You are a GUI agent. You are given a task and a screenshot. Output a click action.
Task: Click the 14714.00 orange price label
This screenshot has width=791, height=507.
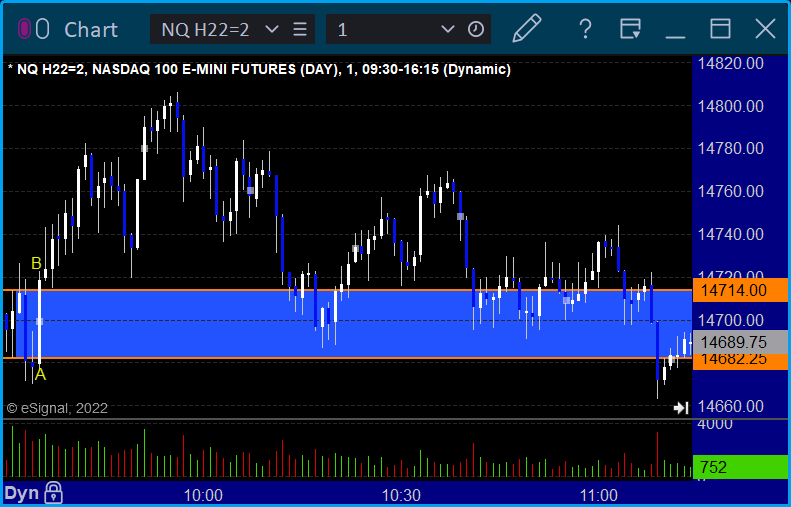(740, 290)
